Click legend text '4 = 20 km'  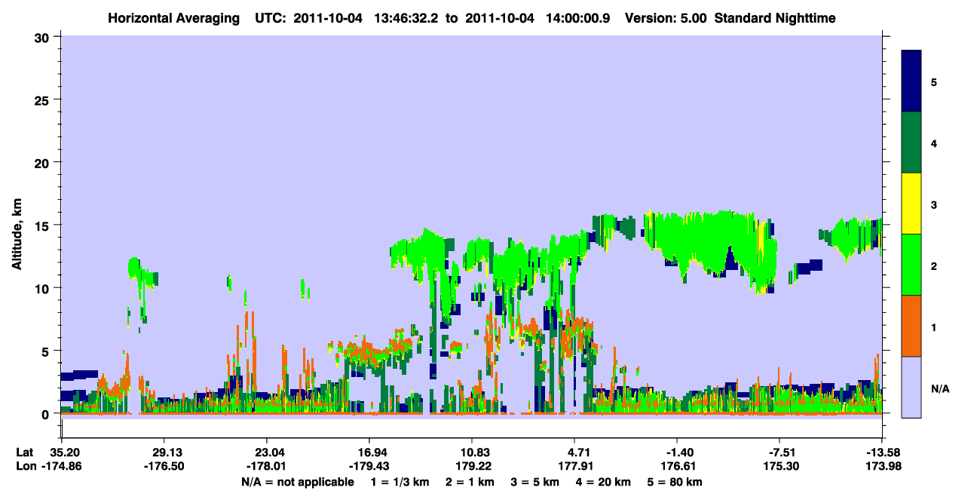(604, 482)
